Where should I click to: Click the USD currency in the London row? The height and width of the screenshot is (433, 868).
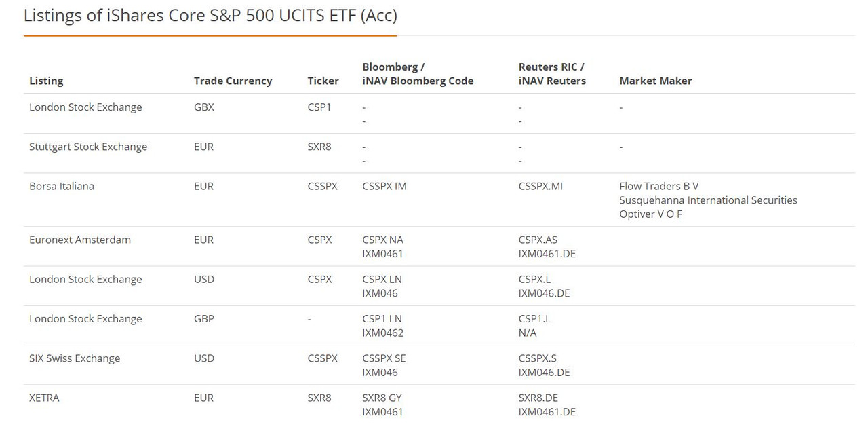(204, 279)
